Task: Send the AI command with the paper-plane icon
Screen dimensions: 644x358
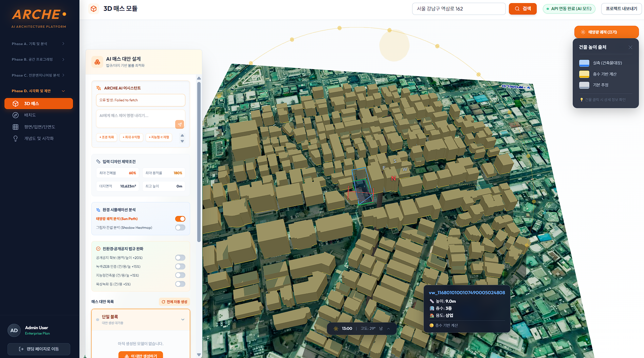Action: [x=180, y=124]
